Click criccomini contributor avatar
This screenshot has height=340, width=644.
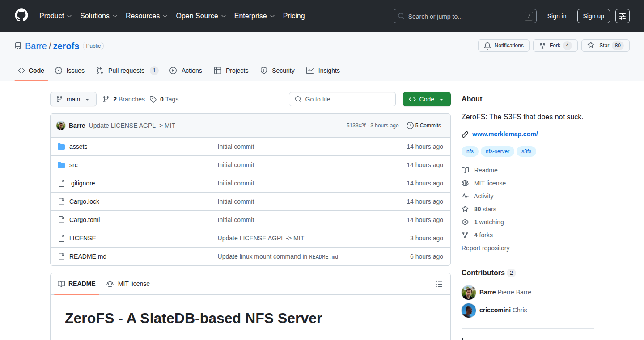469,310
